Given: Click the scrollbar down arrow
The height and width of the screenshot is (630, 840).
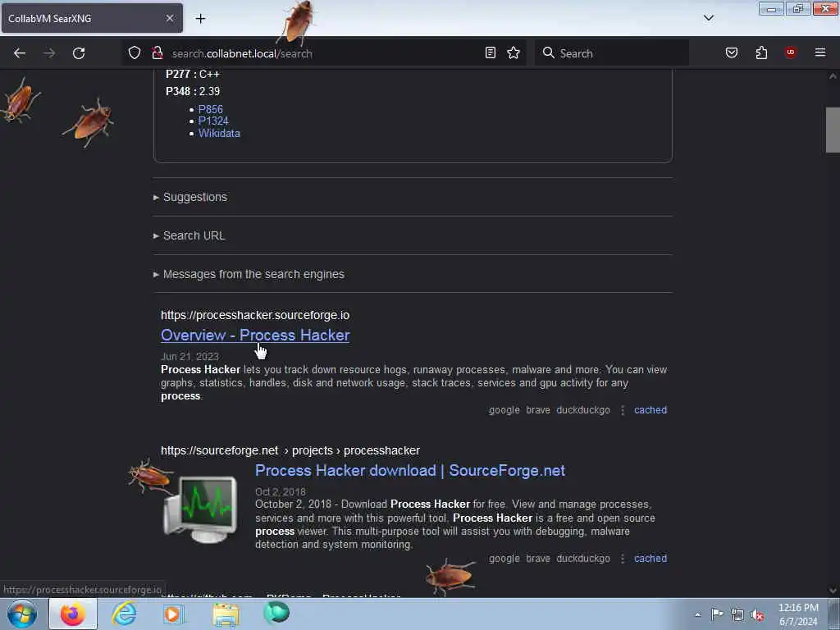Looking at the screenshot, I should coord(833,591).
